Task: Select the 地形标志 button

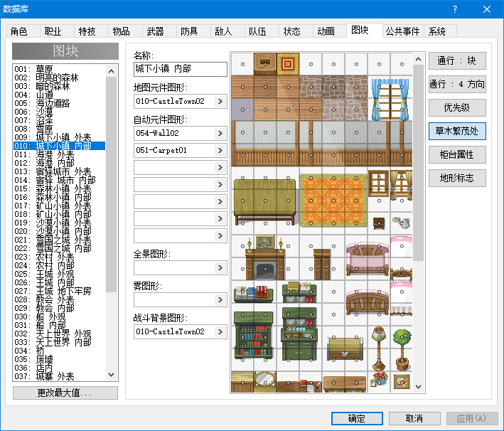Action: click(x=457, y=179)
